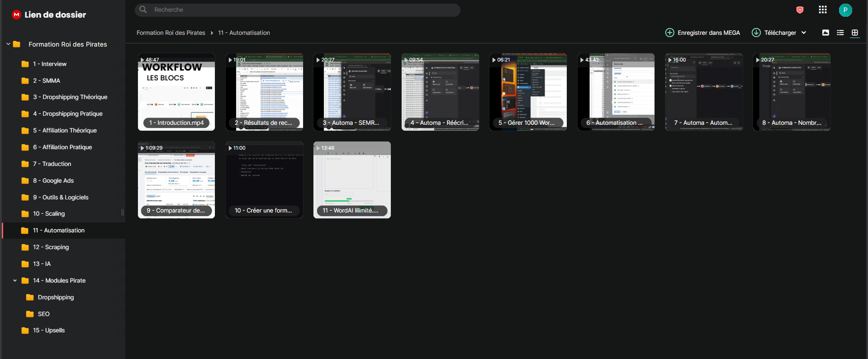Viewport: 868px width, 359px height.
Task: Click folder icon of Dropshipping subfolder
Action: tap(30, 298)
